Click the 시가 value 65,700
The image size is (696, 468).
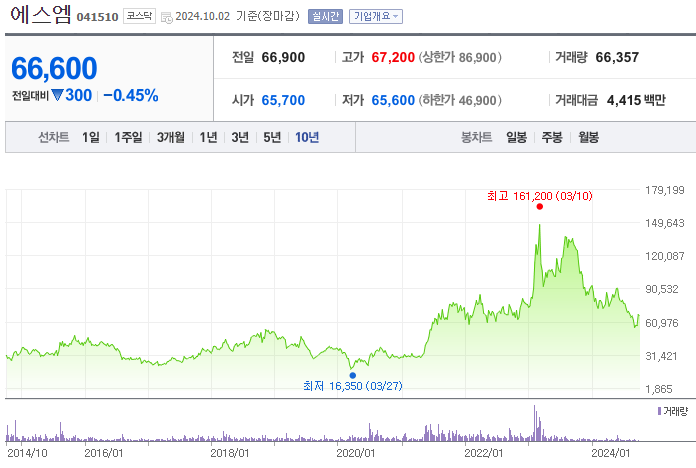(283, 100)
